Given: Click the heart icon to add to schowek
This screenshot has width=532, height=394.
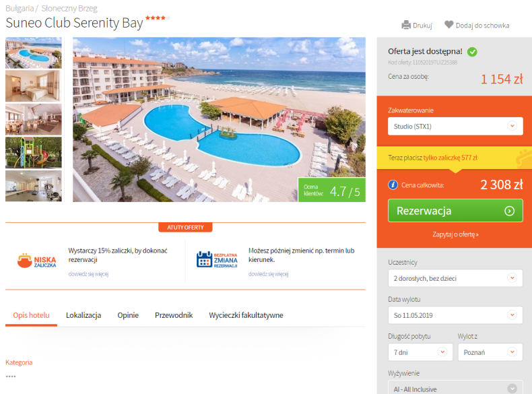Looking at the screenshot, I should tap(448, 24).
